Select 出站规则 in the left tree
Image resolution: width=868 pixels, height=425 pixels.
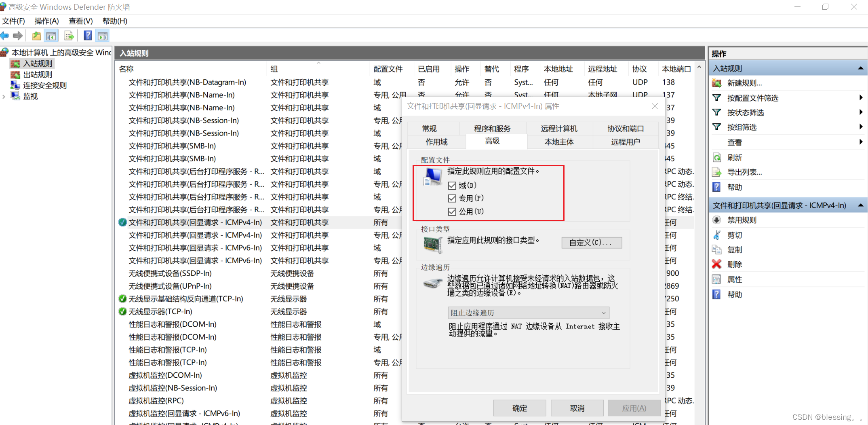pyautogui.click(x=38, y=74)
